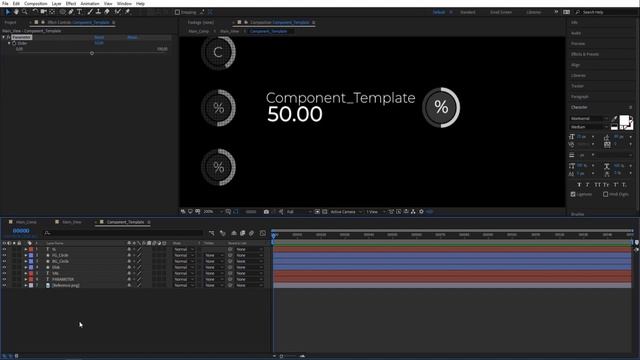
Task: Select the Unified Camera tool
Action: coord(43,12)
